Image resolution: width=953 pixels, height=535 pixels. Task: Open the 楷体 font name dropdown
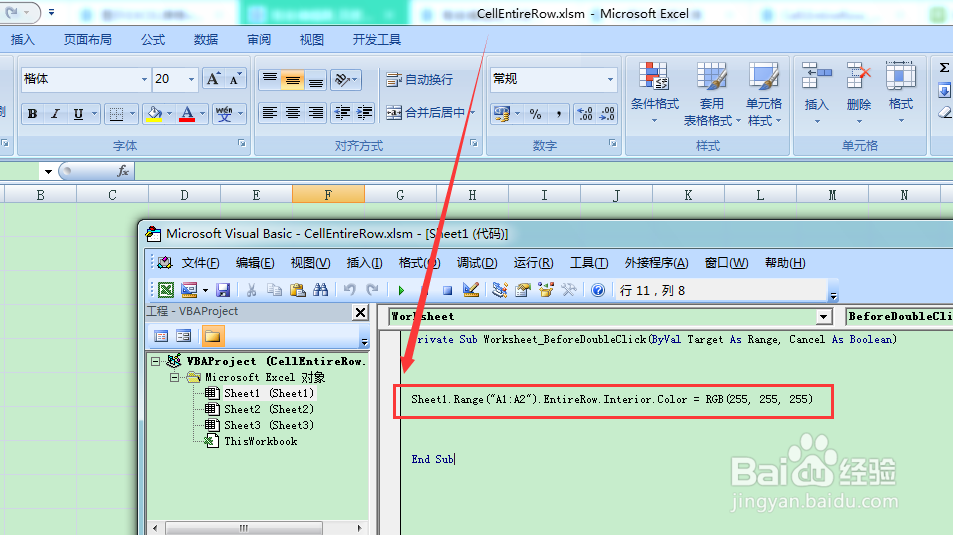(x=144, y=79)
